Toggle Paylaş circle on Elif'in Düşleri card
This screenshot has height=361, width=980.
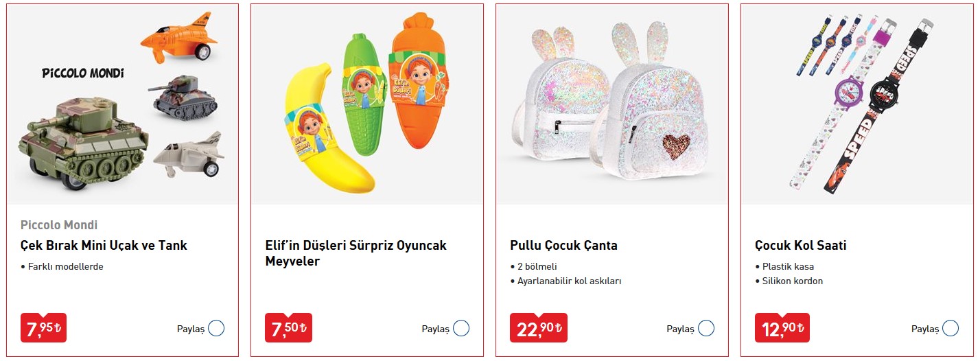(x=461, y=328)
